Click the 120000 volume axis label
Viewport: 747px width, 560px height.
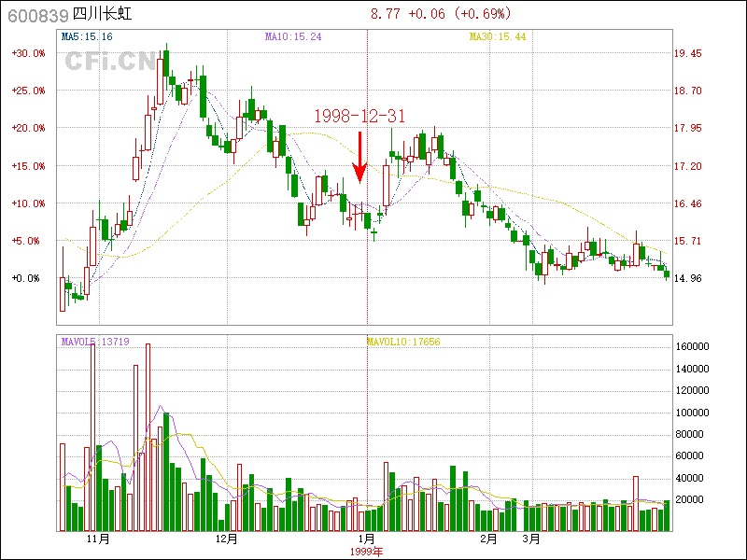[x=693, y=390]
